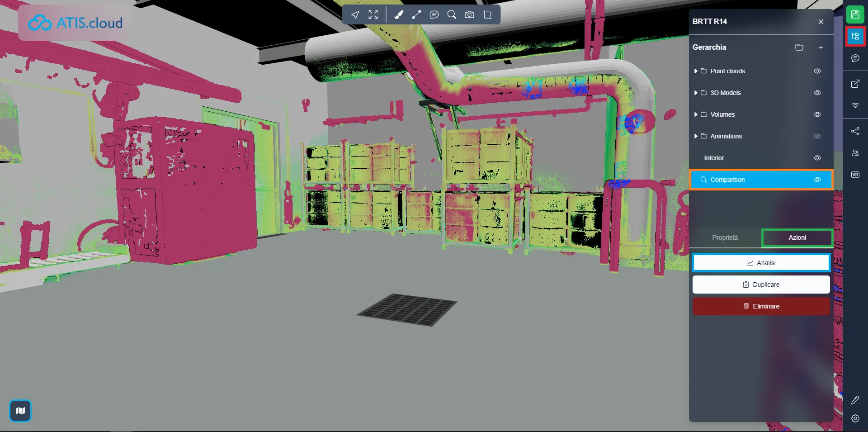
Task: Expand the Animations folder
Action: 696,136
